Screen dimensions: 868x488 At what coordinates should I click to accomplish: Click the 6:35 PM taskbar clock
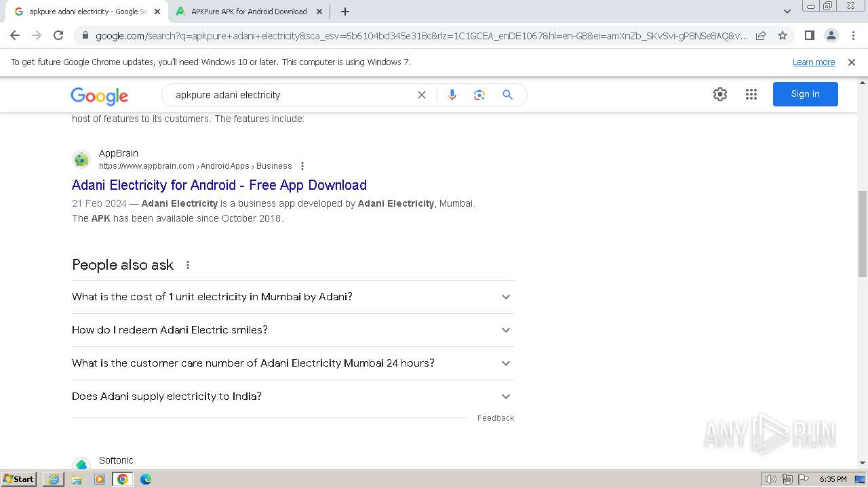pyautogui.click(x=833, y=479)
